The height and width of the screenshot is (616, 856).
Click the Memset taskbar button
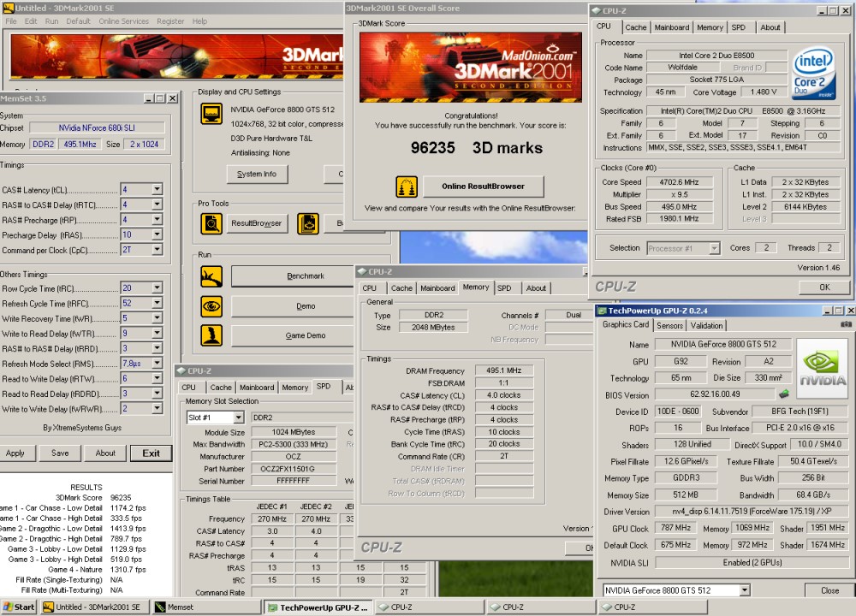(x=205, y=607)
